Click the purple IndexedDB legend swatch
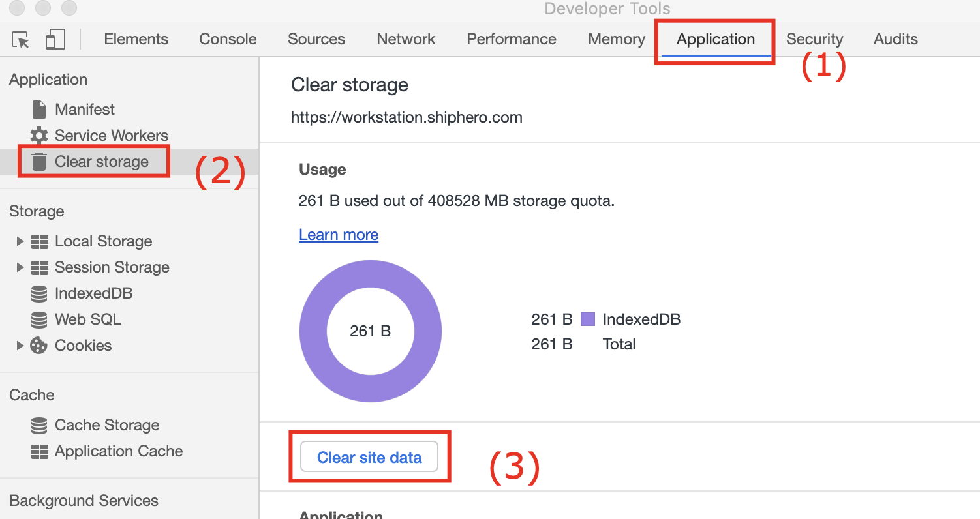 (x=587, y=319)
